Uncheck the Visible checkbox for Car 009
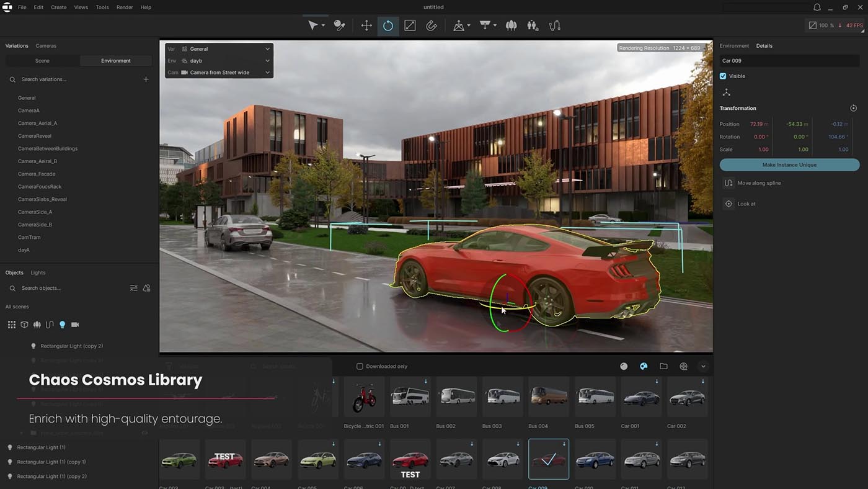Viewport: 868px width, 489px height. click(x=723, y=76)
